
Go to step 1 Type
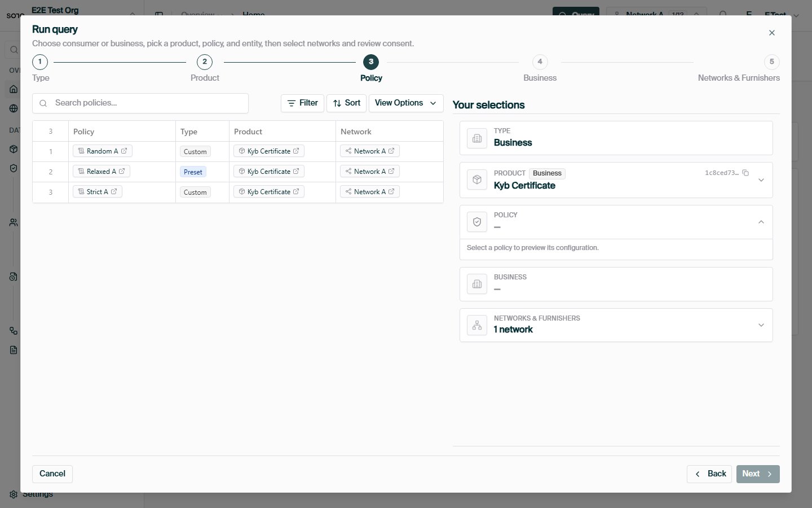click(x=40, y=62)
